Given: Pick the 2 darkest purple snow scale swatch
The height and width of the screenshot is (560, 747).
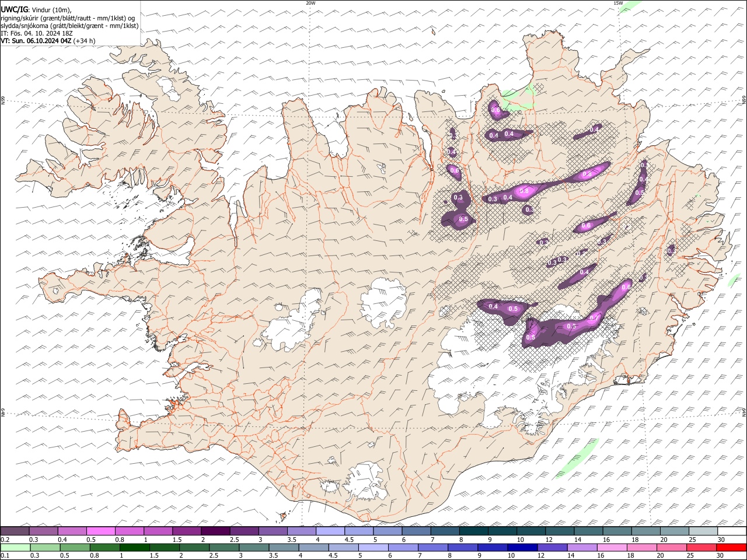Looking at the screenshot, I should pos(215,531).
